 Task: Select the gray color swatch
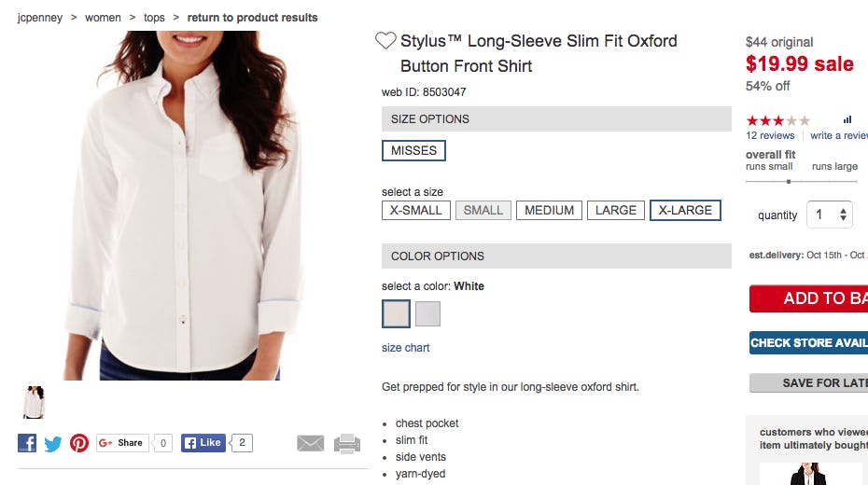(x=427, y=314)
